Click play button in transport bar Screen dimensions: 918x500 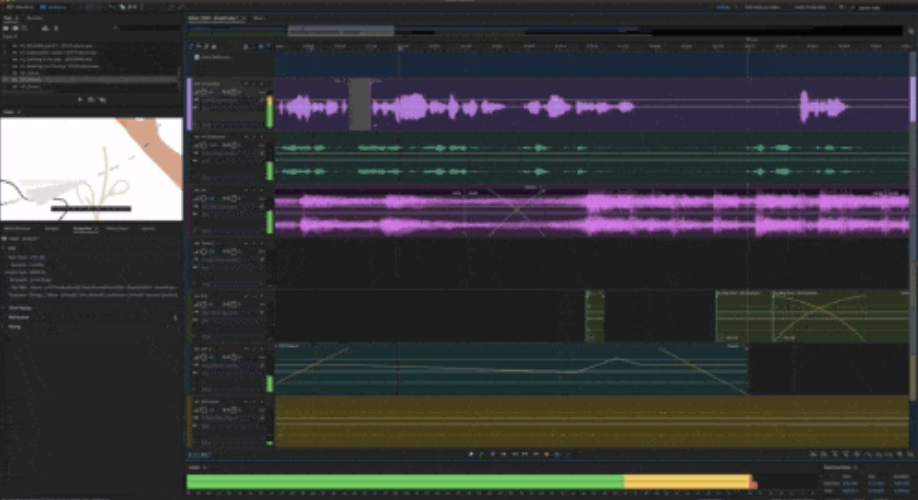481,454
